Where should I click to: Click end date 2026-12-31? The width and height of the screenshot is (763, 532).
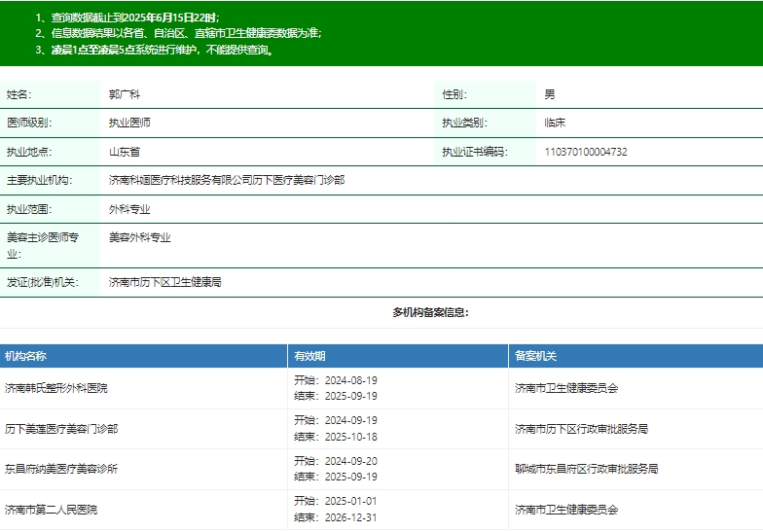[351, 517]
